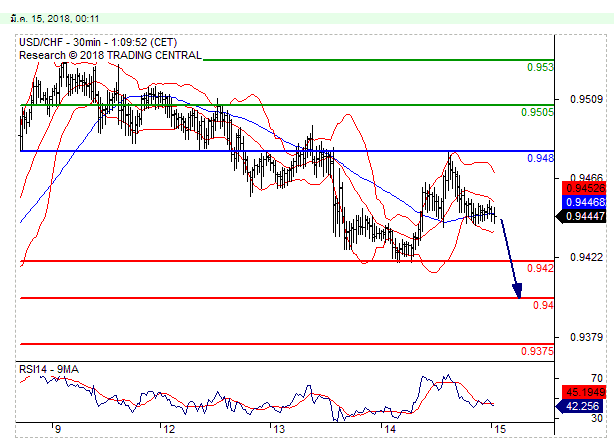
Task: Click the blue 0.948 pivot label
Action: pos(540,158)
